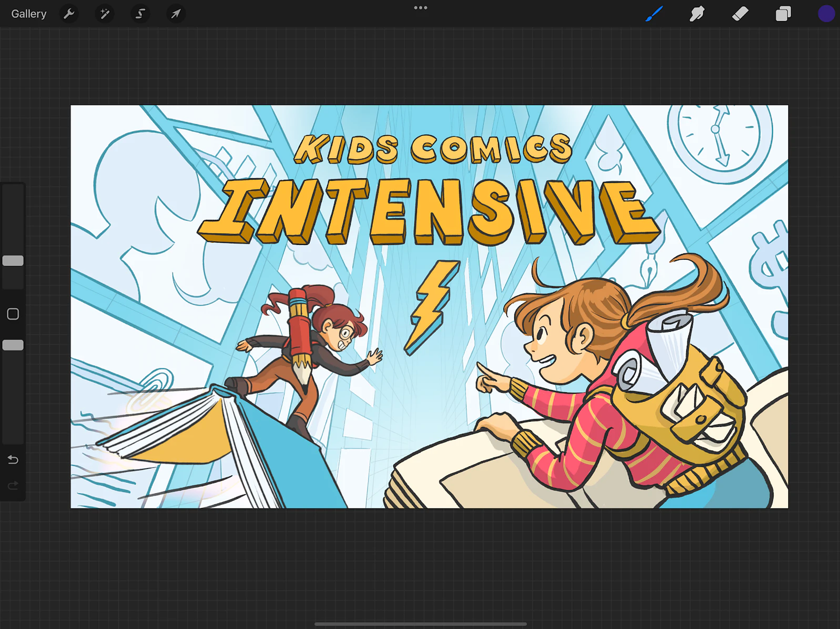Open the active color picker
Image resolution: width=840 pixels, height=629 pixels.
click(x=826, y=14)
